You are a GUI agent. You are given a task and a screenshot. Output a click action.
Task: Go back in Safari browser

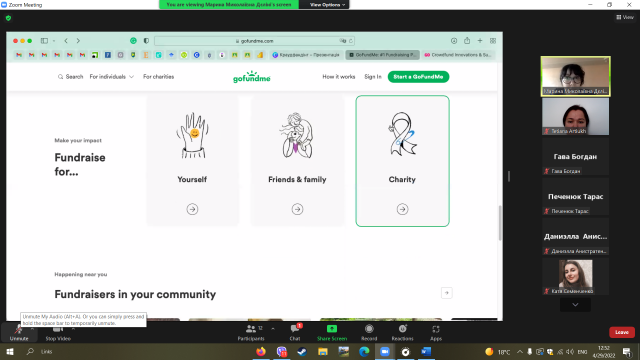[x=66, y=41]
